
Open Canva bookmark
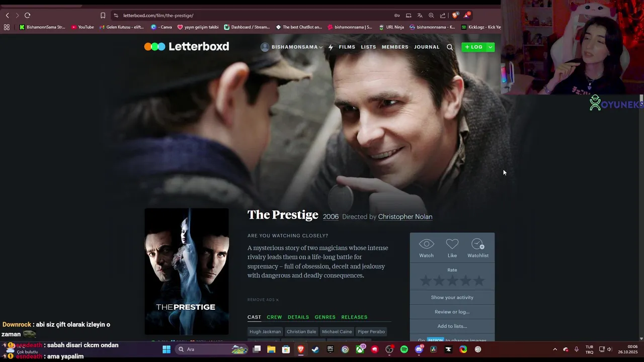pyautogui.click(x=162, y=27)
